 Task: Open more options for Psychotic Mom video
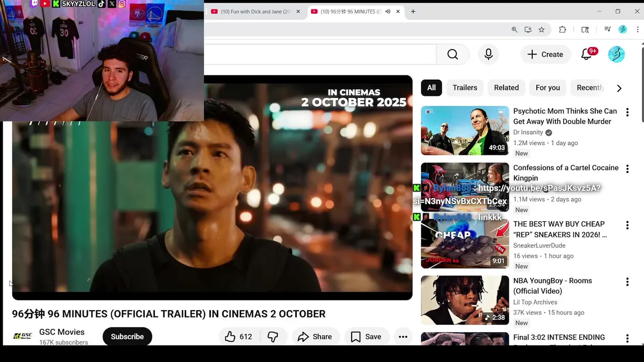click(x=627, y=113)
